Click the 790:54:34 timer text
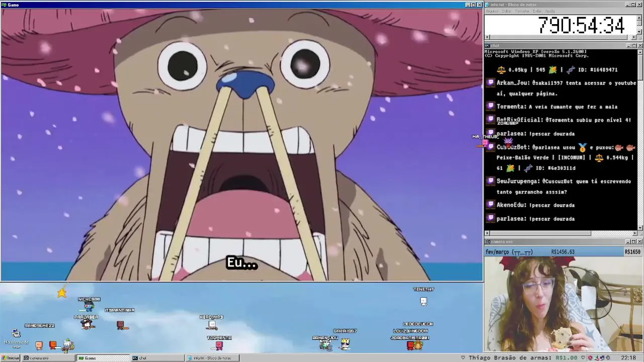 click(x=581, y=25)
